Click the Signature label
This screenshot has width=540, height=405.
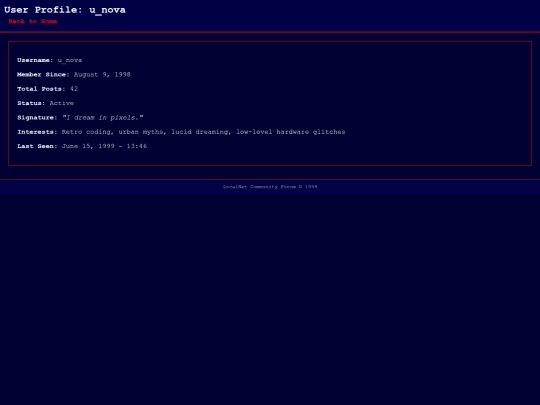click(37, 117)
